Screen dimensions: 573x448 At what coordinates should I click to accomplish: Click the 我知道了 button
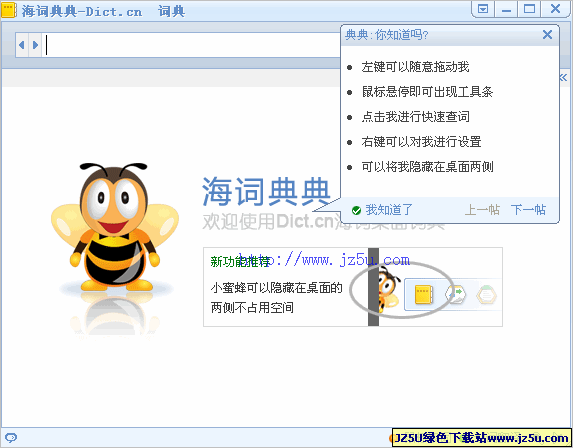click(389, 210)
